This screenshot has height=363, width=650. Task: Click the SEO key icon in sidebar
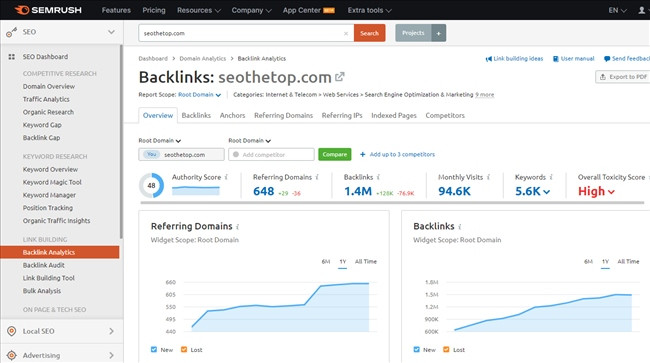point(12,32)
